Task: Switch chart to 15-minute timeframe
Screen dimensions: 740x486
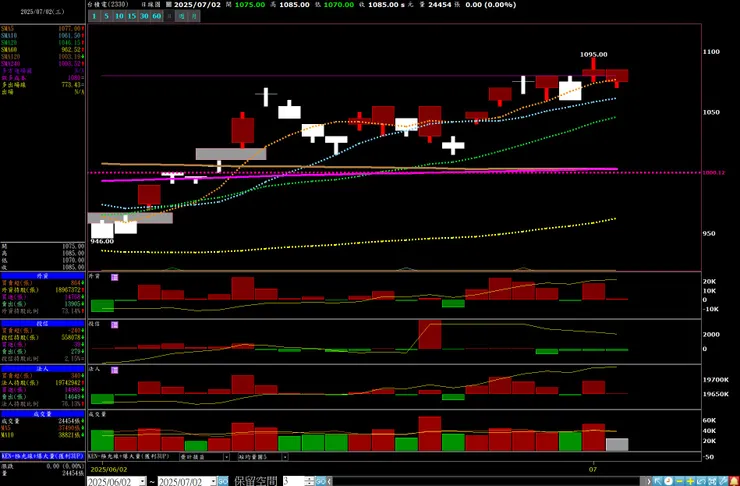Action: [132, 16]
